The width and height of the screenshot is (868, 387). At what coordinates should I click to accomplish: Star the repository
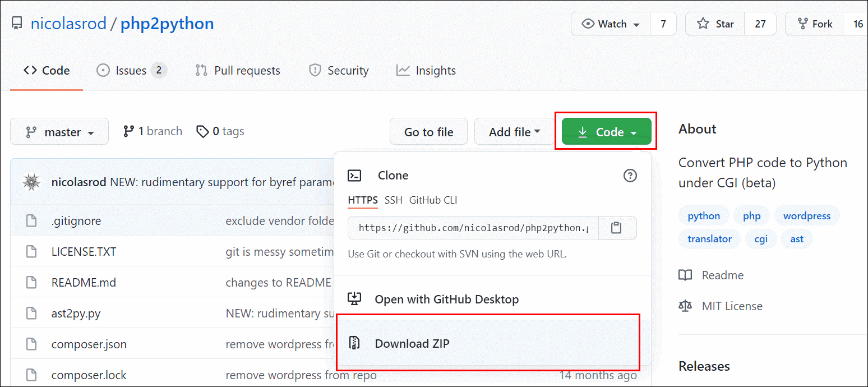715,24
